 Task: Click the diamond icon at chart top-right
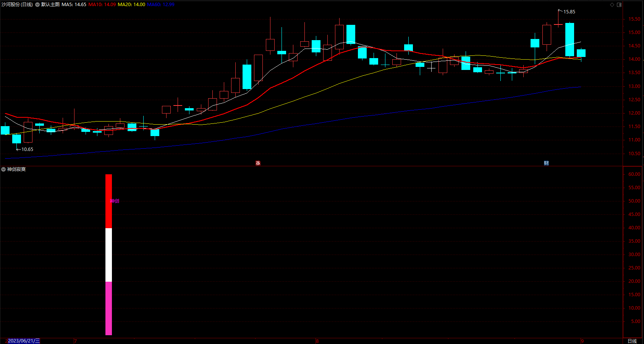tap(612, 5)
